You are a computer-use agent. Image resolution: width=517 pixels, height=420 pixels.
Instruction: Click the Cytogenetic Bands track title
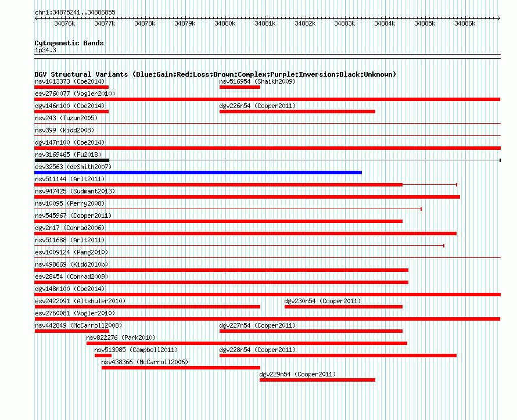click(x=69, y=43)
